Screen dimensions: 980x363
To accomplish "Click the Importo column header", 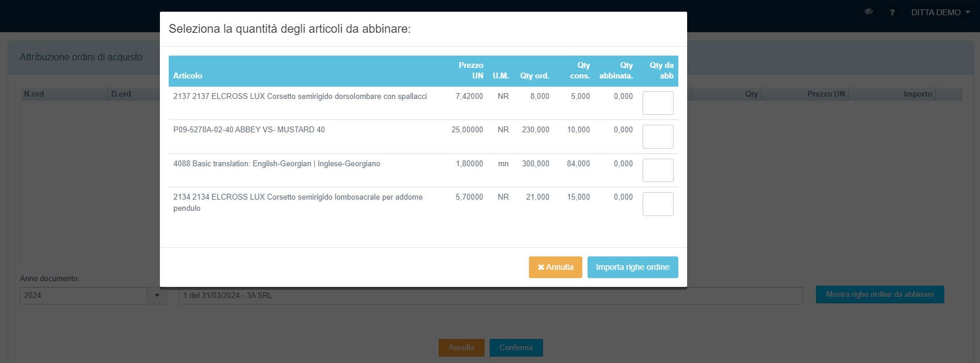I will 917,94.
